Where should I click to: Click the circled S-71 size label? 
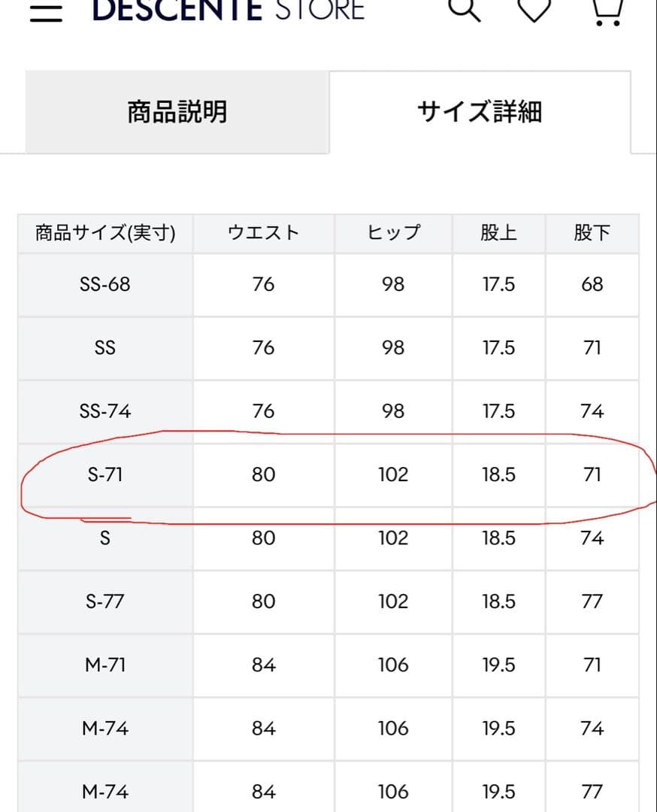(x=105, y=474)
